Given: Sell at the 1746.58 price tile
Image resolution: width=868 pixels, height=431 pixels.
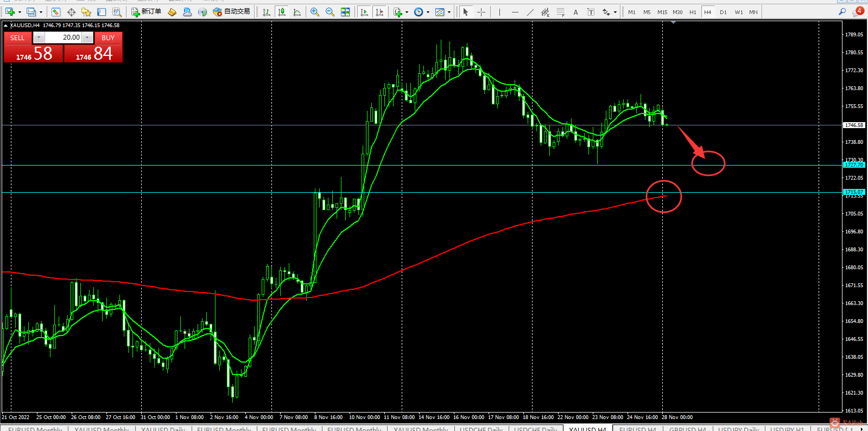Looking at the screenshot, I should pos(34,53).
